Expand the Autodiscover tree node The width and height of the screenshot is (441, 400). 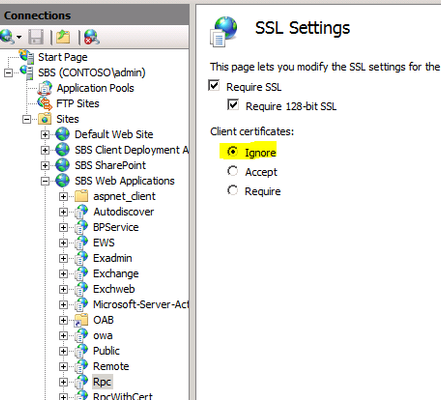point(63,212)
